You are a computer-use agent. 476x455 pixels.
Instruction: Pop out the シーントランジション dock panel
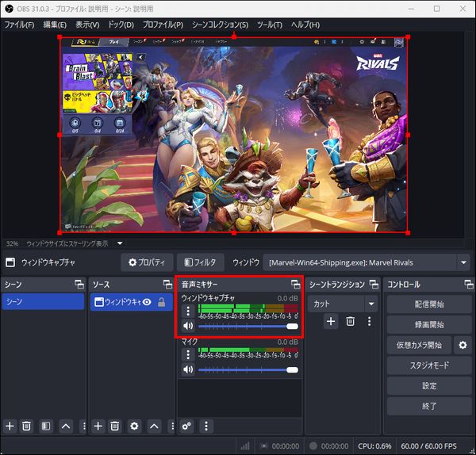pos(374,285)
